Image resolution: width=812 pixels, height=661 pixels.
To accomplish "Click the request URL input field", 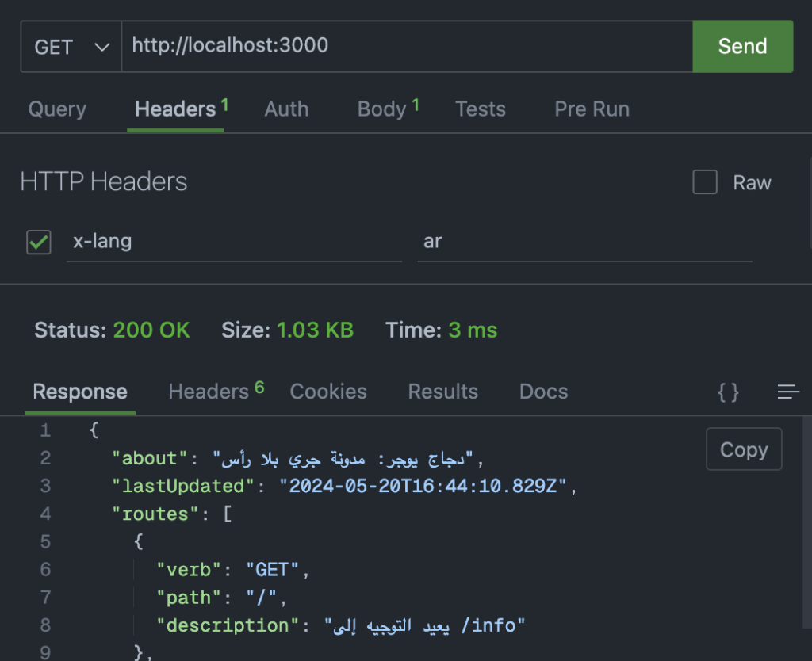I will [396, 46].
